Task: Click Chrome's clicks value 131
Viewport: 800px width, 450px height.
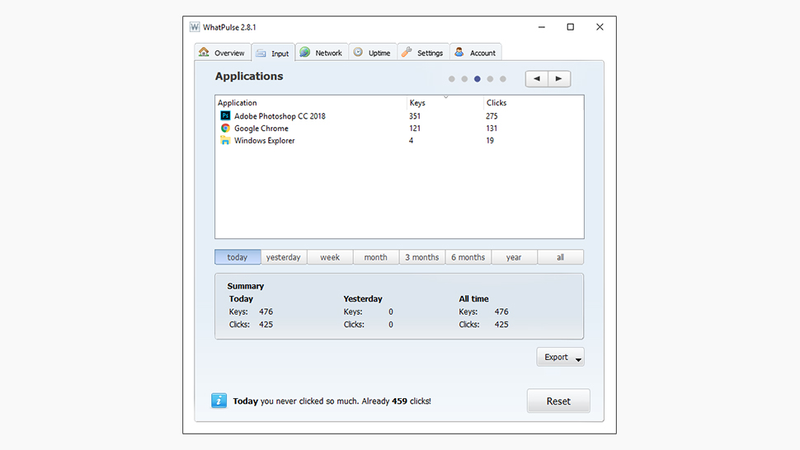Action: tap(491, 128)
